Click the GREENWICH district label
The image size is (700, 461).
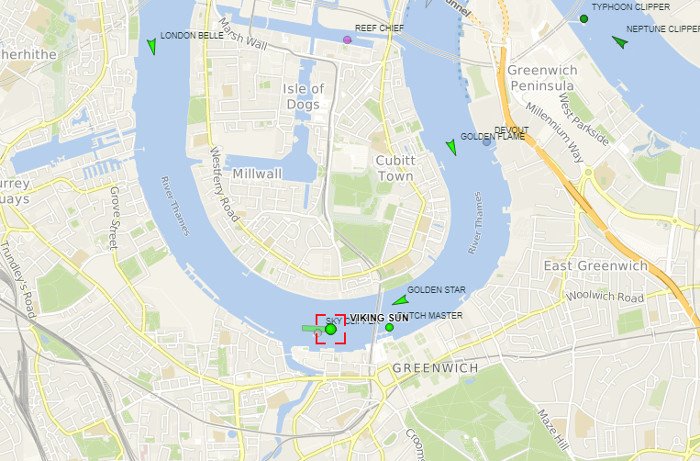(x=435, y=368)
